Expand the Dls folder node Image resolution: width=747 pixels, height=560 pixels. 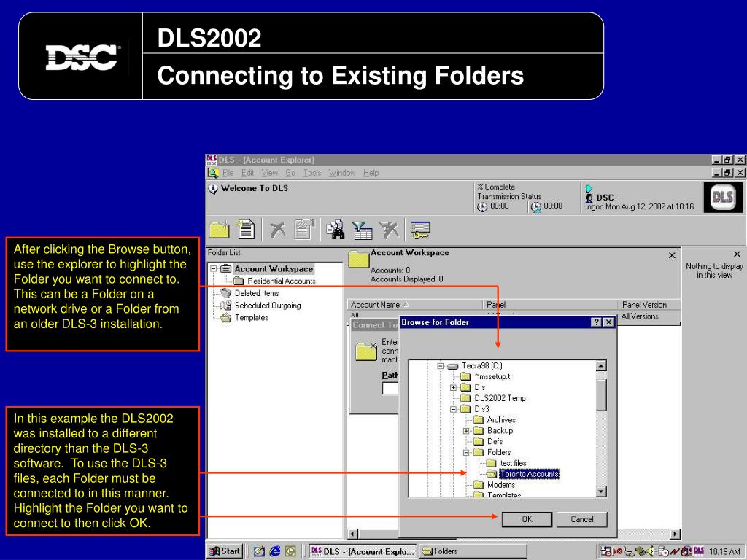(453, 388)
